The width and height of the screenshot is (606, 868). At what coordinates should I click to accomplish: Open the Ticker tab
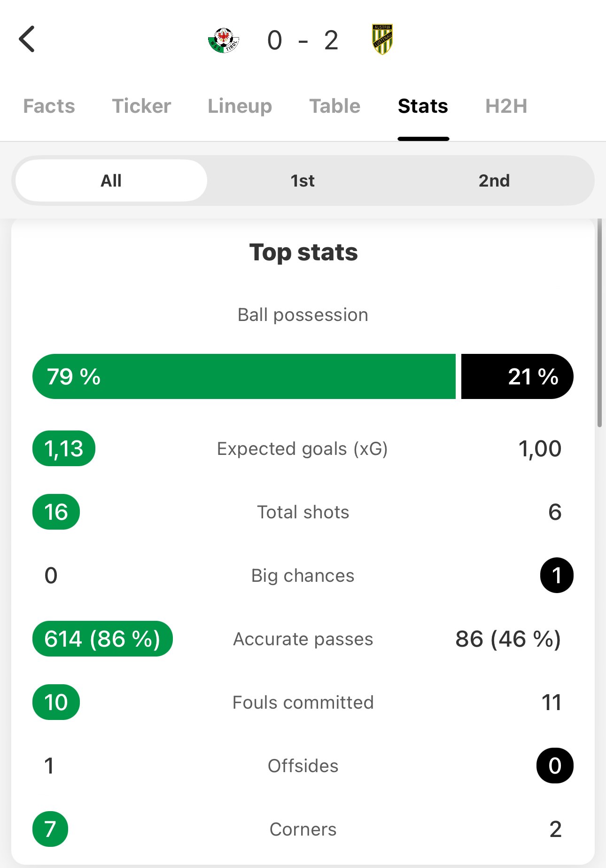pyautogui.click(x=141, y=106)
